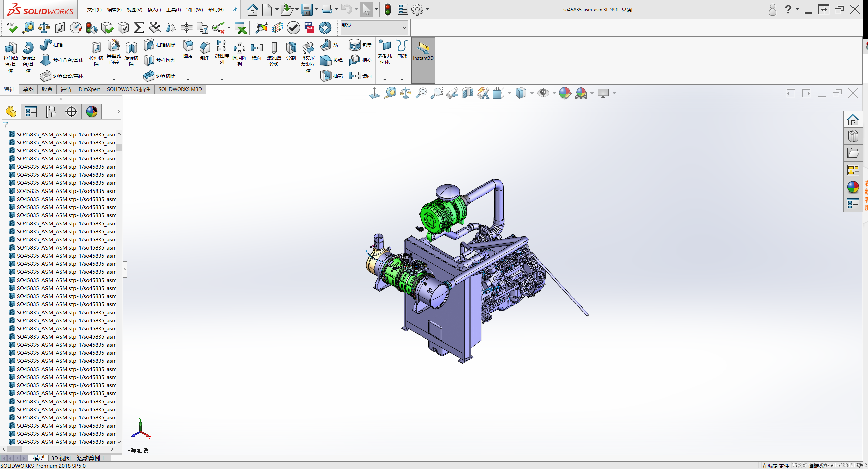Click the feature tree horizontal scrollbar
The image size is (868, 469).
[58, 449]
